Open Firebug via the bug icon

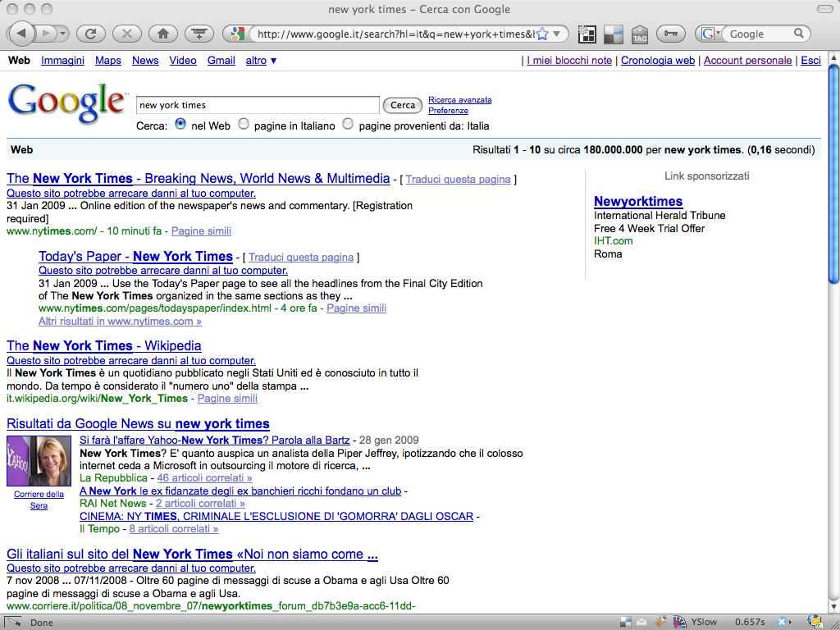[x=660, y=622]
